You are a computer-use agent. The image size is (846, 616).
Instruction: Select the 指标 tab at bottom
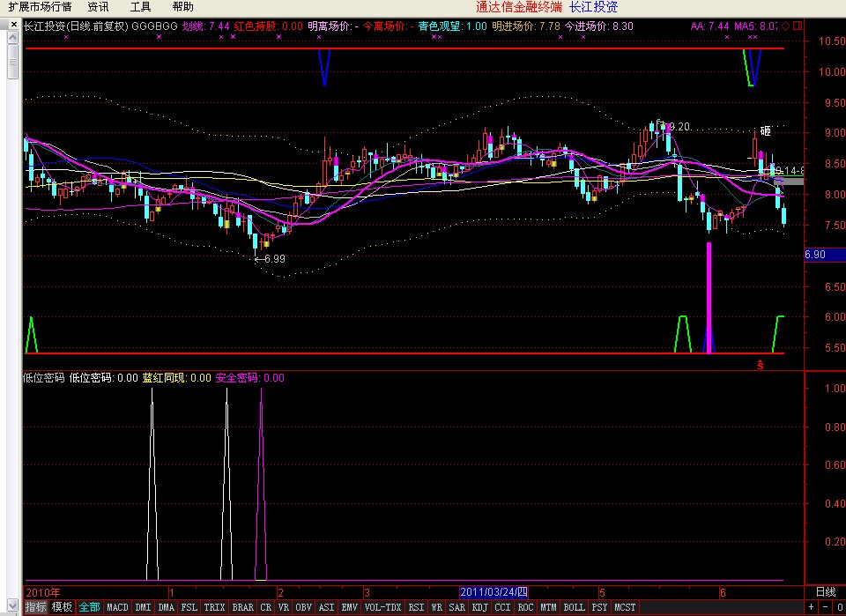tap(35, 607)
